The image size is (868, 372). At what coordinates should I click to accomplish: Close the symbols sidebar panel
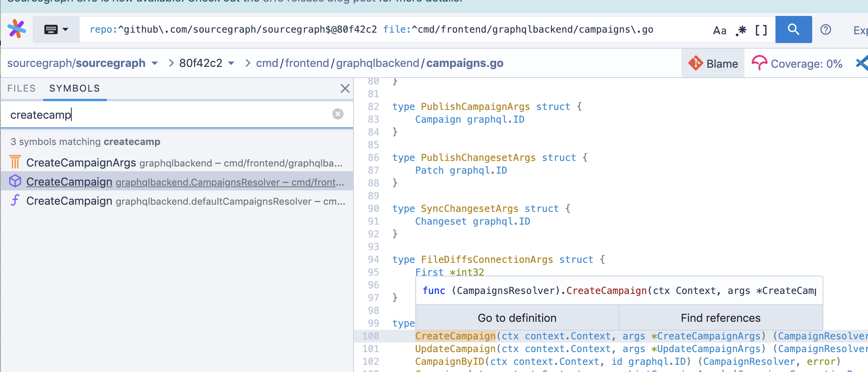(x=345, y=88)
